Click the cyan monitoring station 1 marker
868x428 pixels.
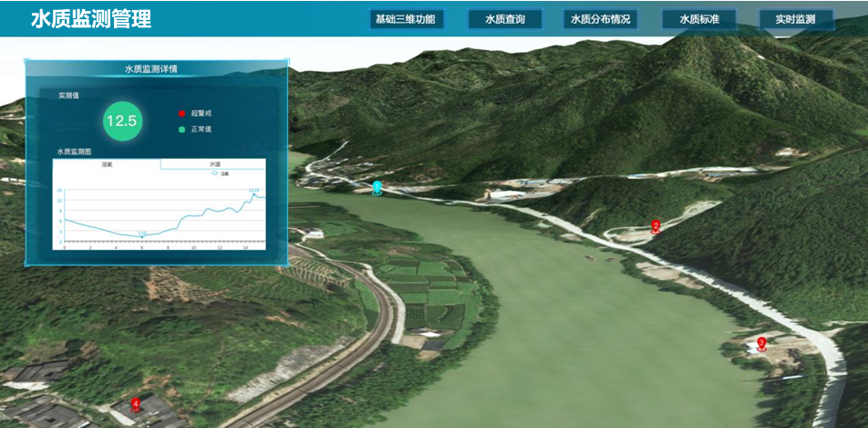377,188
